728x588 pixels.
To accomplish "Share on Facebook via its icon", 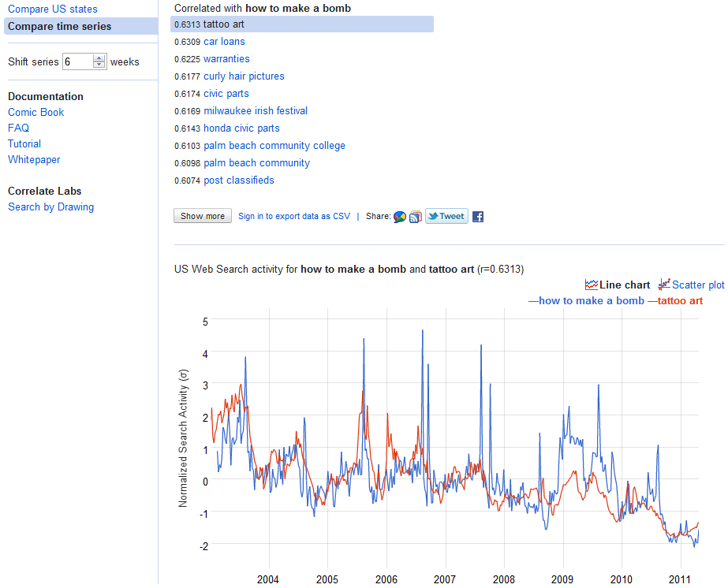I will coord(478,217).
